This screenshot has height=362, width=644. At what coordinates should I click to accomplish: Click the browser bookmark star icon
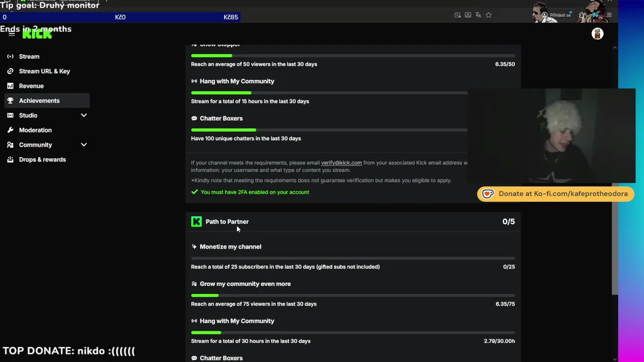pos(489,15)
